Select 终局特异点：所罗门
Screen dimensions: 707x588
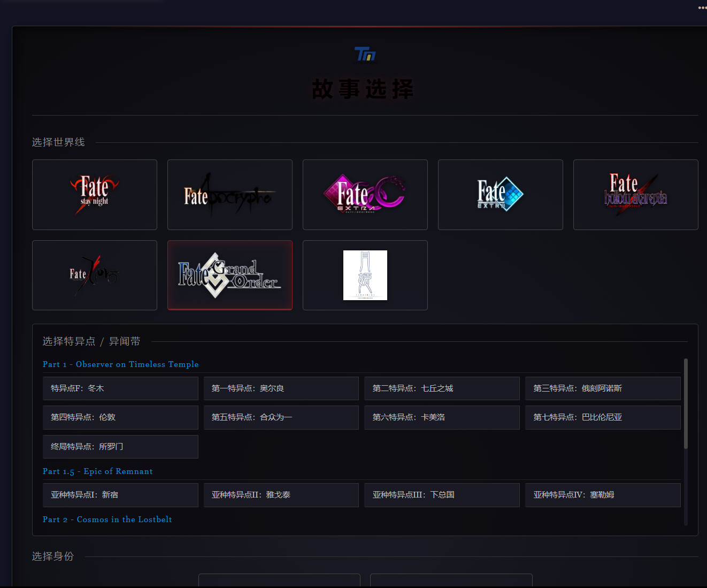point(120,447)
